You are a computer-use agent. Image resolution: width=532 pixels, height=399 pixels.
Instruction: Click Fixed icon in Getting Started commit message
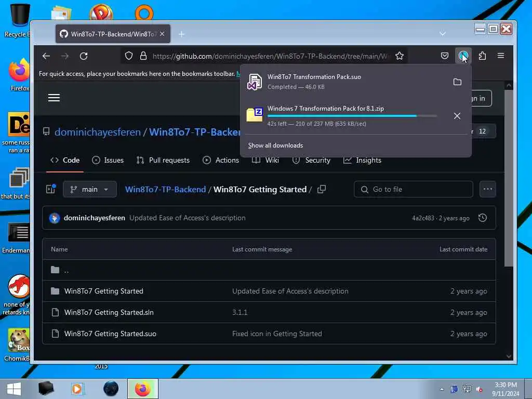pyautogui.click(x=277, y=334)
